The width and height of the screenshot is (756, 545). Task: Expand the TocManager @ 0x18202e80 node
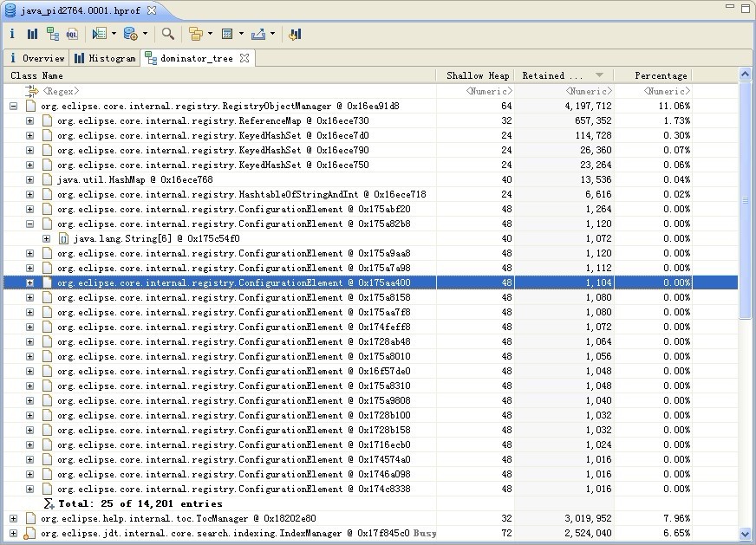13,518
